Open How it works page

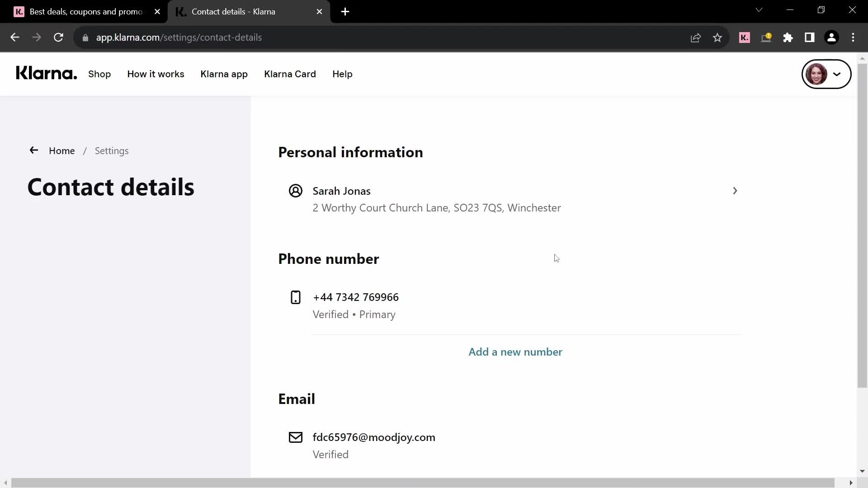(x=156, y=74)
